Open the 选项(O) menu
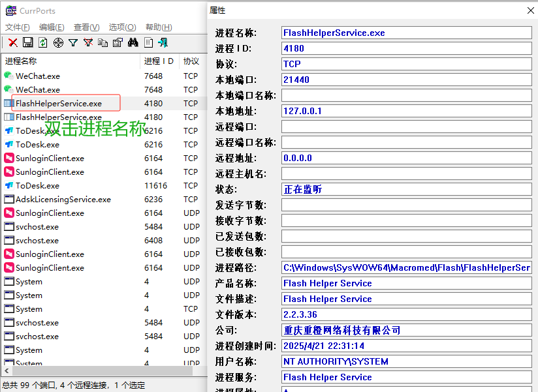This screenshot has width=538, height=392. [x=122, y=27]
